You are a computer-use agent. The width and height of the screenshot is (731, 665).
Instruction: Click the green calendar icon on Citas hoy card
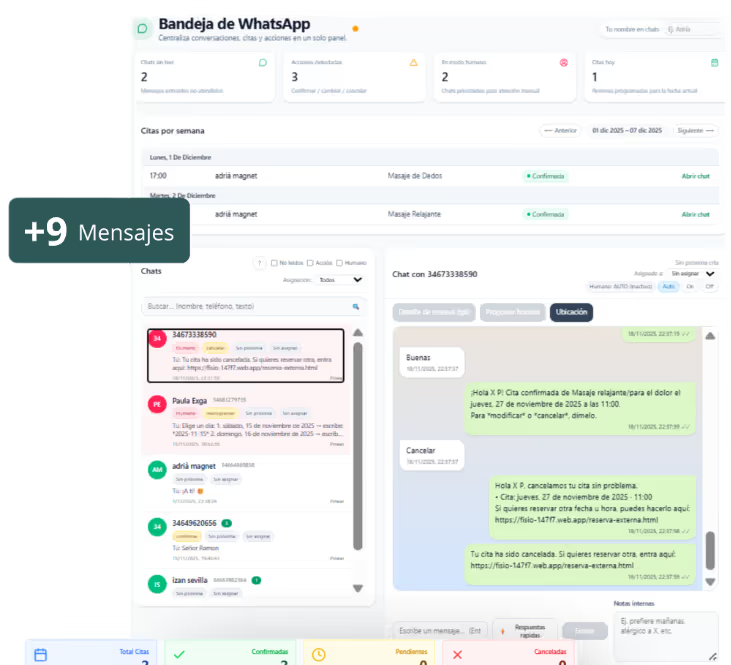[714, 62]
